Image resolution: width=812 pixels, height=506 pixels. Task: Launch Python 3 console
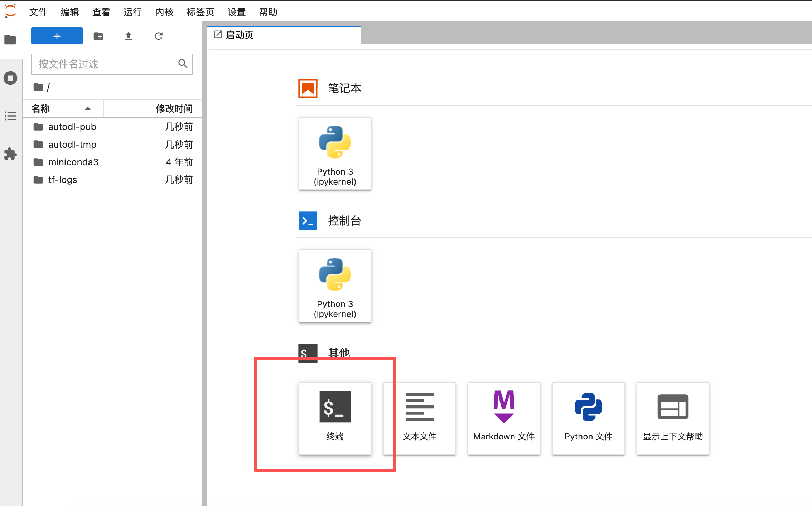point(335,286)
